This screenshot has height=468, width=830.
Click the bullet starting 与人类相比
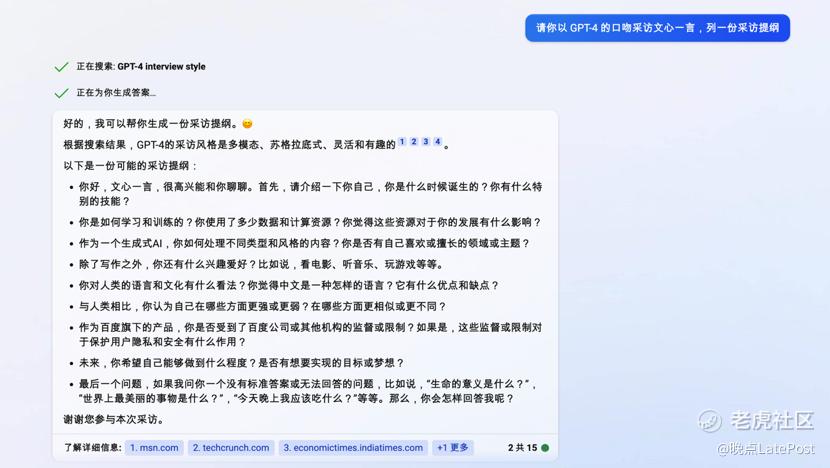point(263,307)
